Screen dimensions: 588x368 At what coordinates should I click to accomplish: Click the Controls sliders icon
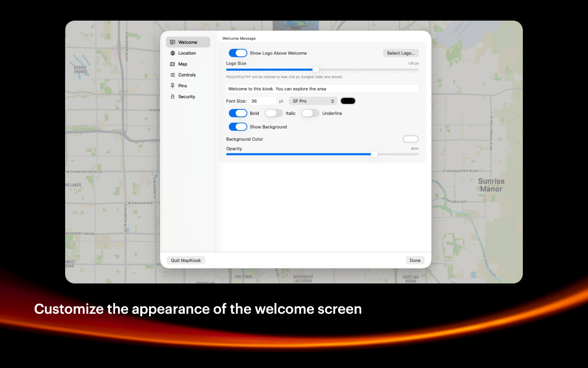pos(173,75)
